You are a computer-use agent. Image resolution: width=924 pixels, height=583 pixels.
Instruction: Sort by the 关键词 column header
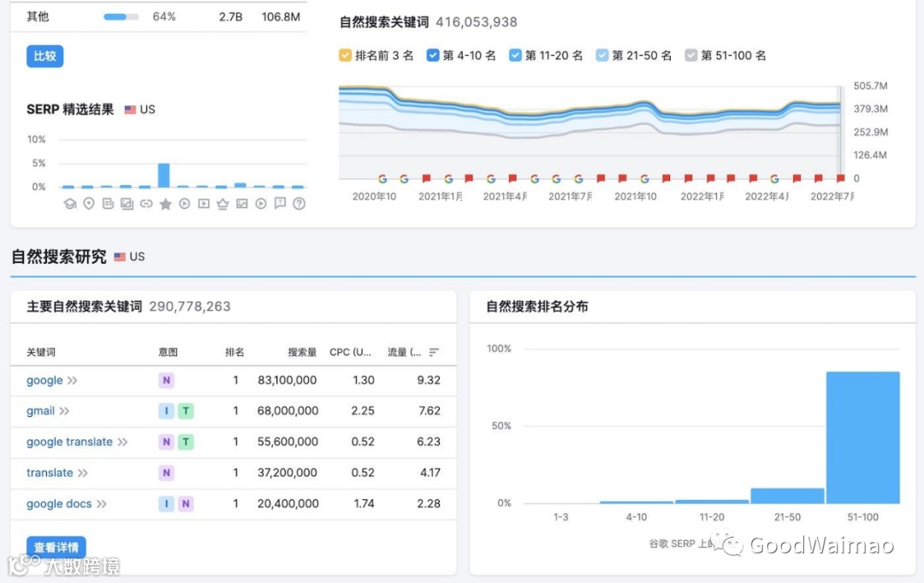click(41, 352)
